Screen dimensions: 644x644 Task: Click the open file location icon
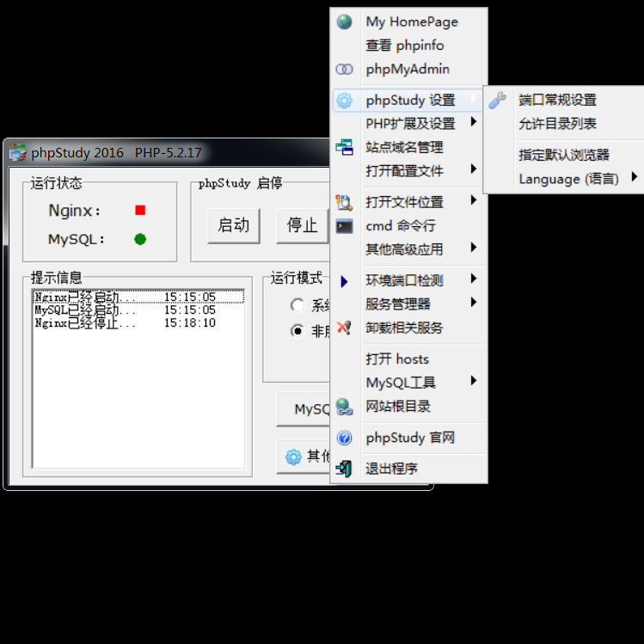tap(344, 202)
